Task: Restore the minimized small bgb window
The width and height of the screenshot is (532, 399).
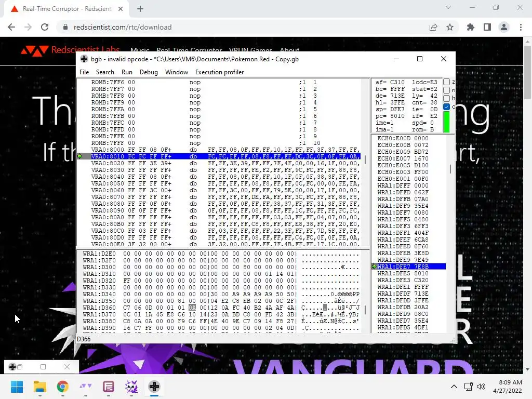Action: tap(20, 367)
